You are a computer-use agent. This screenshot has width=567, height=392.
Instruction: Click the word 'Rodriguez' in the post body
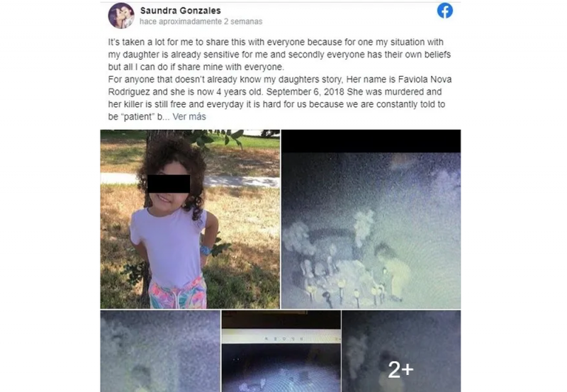pos(129,92)
